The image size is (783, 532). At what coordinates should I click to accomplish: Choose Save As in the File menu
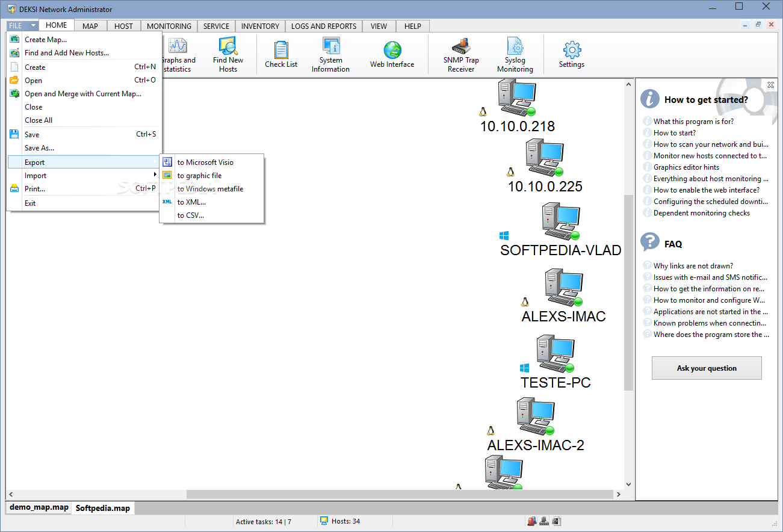[x=84, y=148]
